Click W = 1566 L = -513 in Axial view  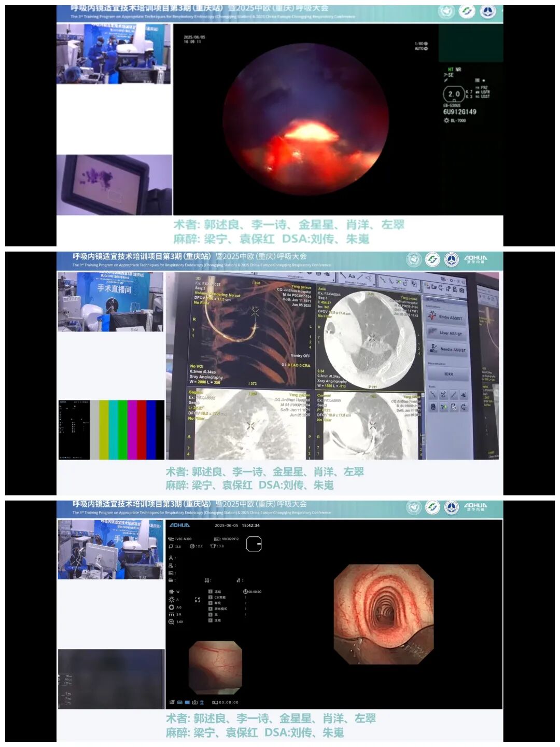pos(332,386)
